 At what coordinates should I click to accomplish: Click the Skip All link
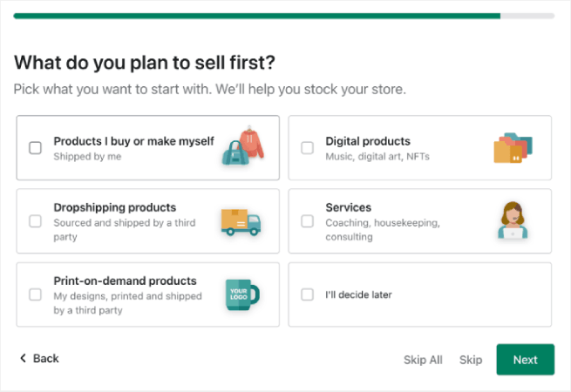[423, 360]
